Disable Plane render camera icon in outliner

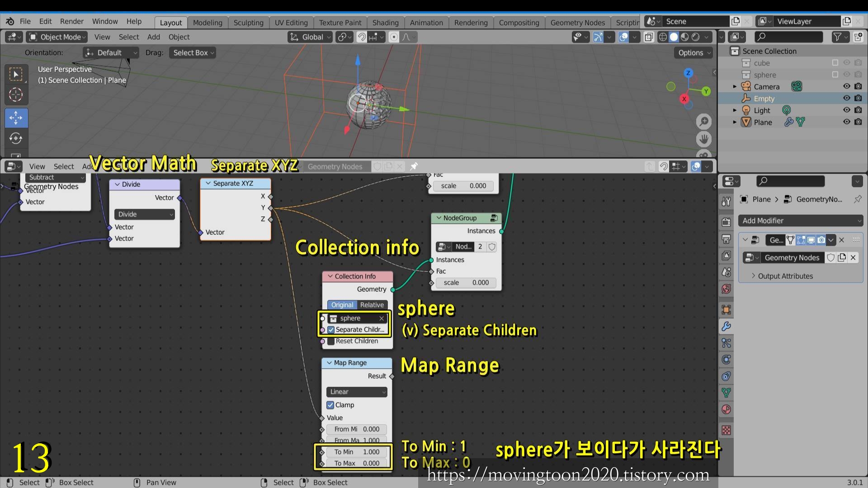click(x=858, y=122)
